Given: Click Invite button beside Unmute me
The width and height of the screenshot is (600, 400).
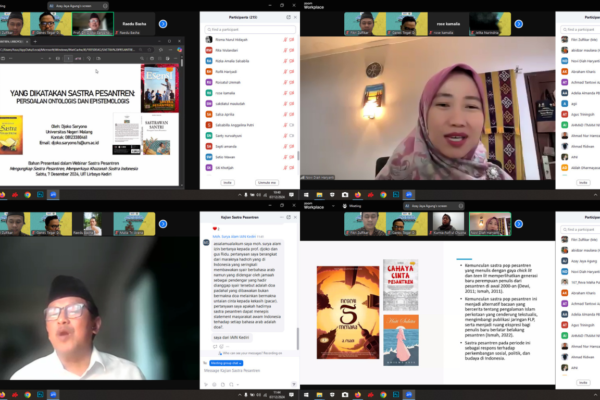Looking at the screenshot, I should pos(227,183).
